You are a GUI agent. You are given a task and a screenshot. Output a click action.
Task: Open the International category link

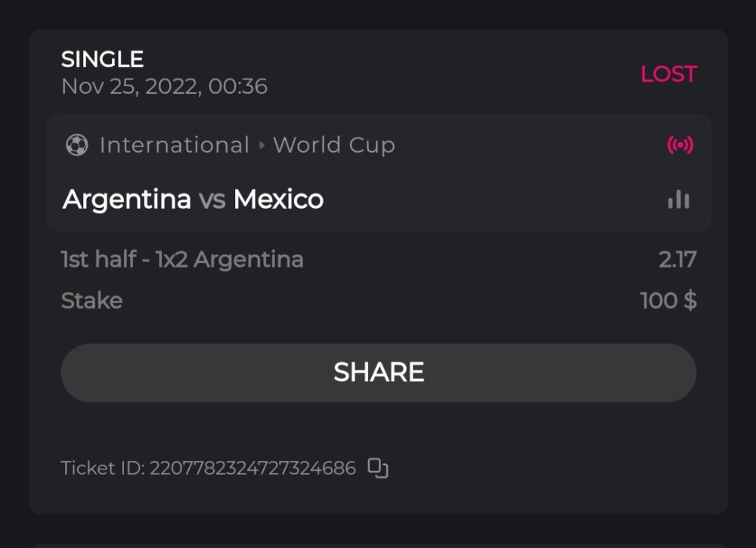174,145
